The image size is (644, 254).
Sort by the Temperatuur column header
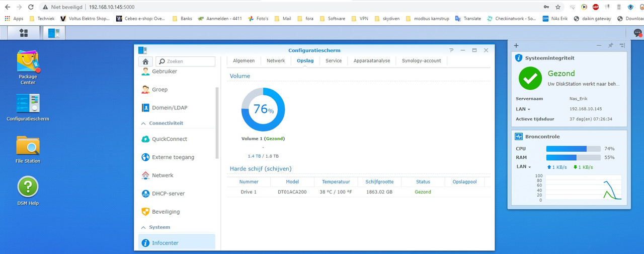click(x=336, y=182)
